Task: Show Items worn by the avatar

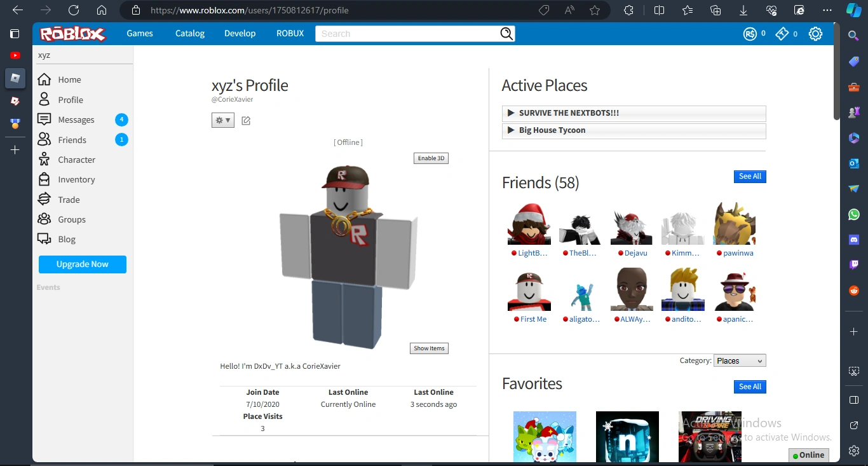Action: click(x=429, y=348)
